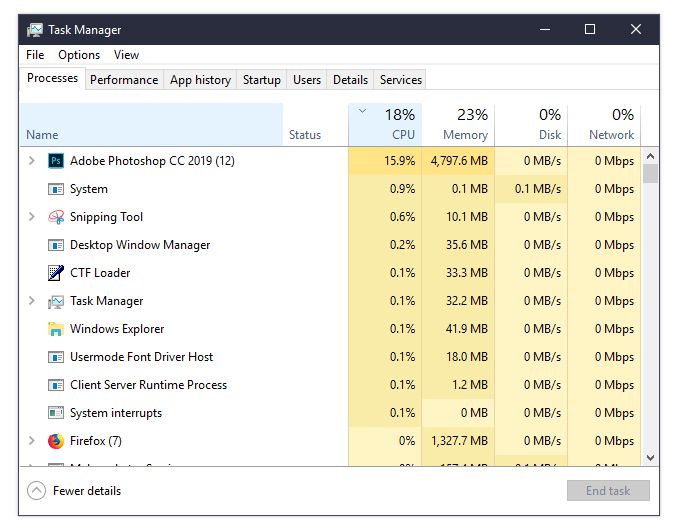Select the Snipping Tool process name
Viewport: 678px width, 530px height.
[106, 217]
